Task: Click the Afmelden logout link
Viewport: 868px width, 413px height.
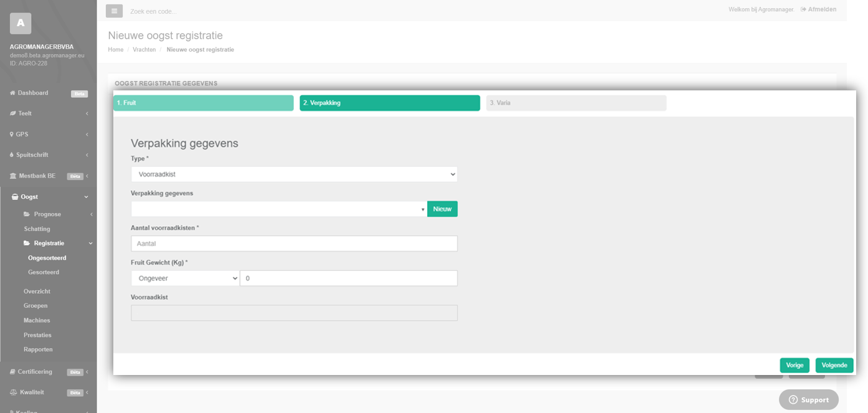Action: pos(822,9)
